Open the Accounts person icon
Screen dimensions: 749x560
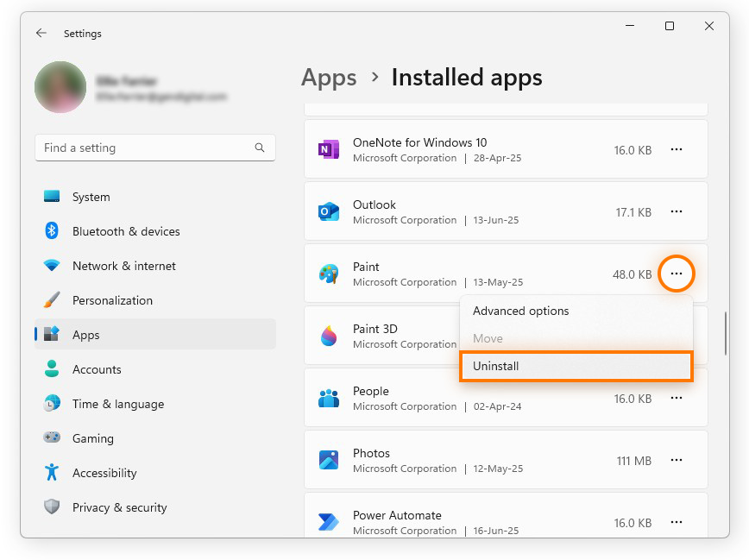click(52, 368)
